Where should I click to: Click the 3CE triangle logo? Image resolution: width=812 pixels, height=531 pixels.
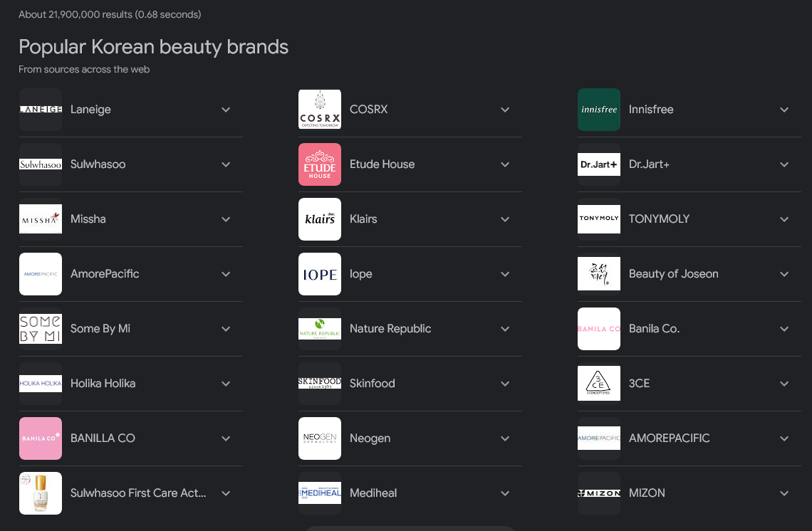pyautogui.click(x=598, y=384)
